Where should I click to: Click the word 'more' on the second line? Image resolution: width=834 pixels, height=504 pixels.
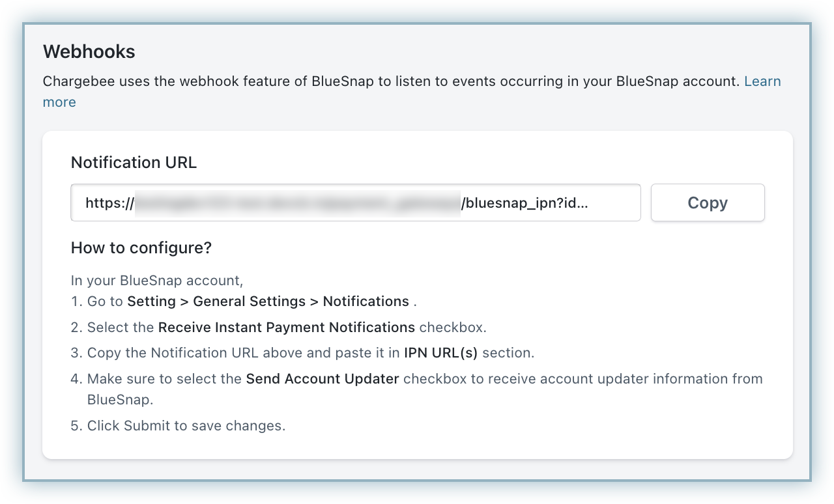(x=59, y=102)
